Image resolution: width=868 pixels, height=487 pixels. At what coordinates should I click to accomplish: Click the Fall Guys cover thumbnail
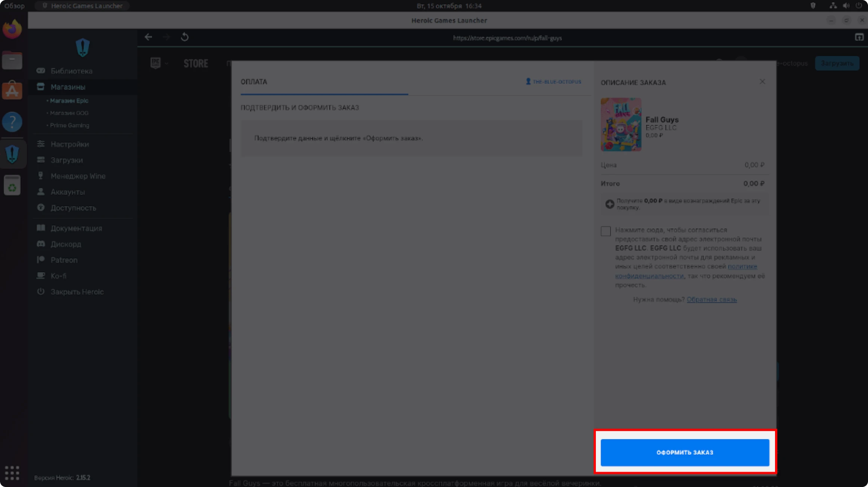[x=620, y=124]
